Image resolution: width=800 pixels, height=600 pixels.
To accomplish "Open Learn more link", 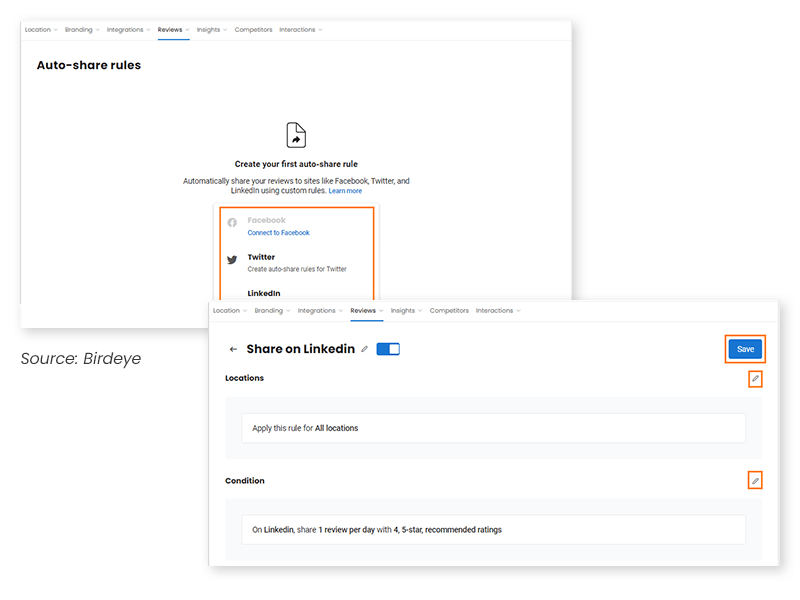I will [x=345, y=191].
